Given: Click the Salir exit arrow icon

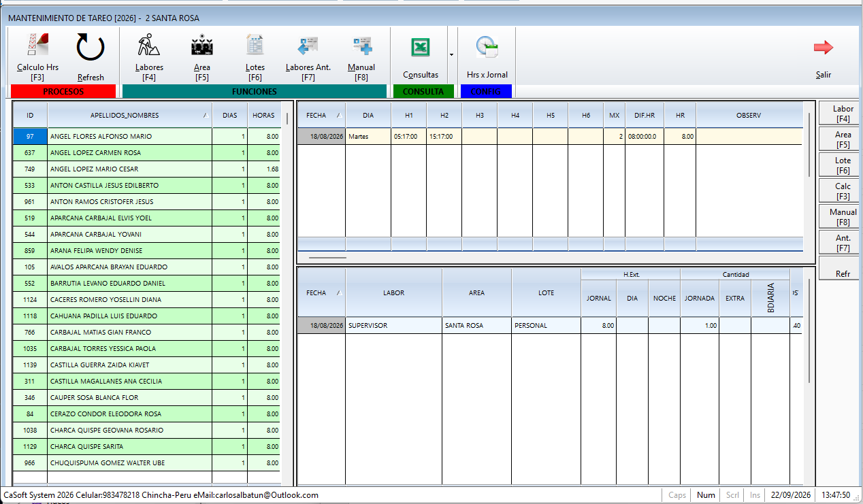Looking at the screenshot, I should 824,47.
